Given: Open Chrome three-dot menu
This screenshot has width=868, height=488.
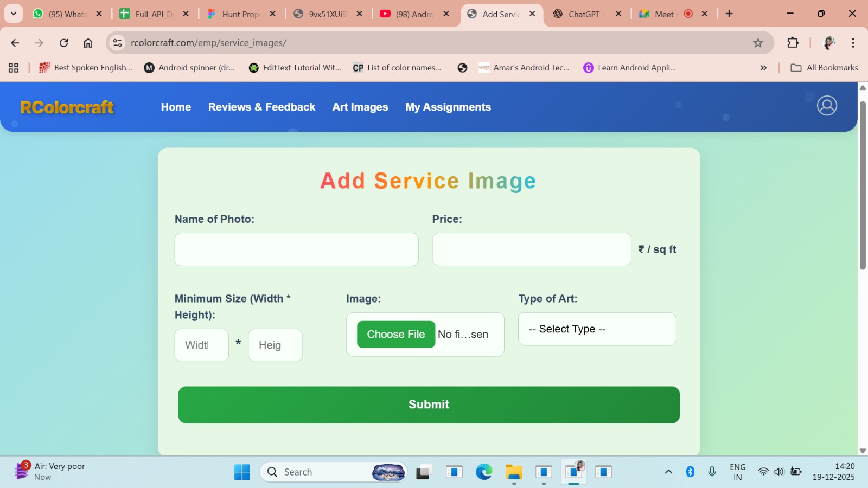Looking at the screenshot, I should click(853, 43).
